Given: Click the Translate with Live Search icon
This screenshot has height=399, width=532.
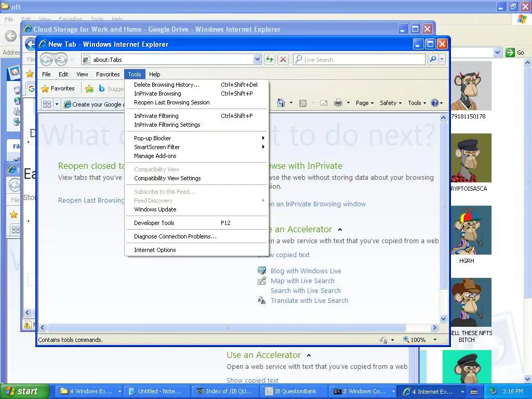Looking at the screenshot, I should tap(262, 300).
